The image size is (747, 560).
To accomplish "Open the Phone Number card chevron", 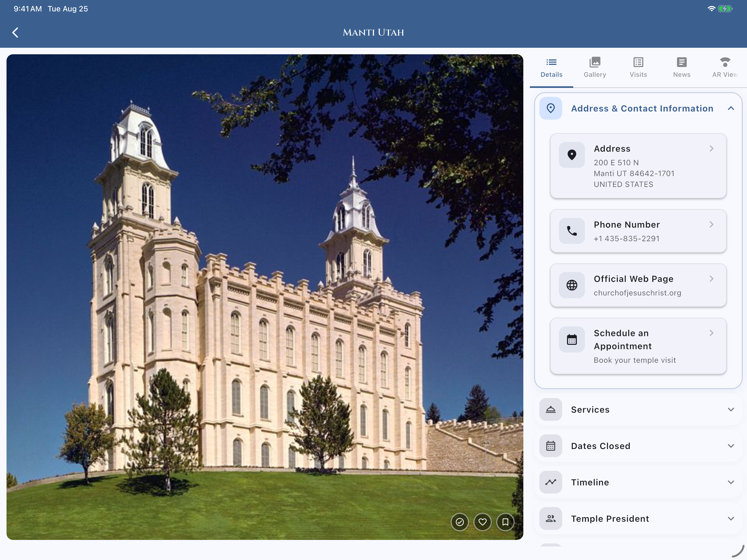I will tap(711, 224).
